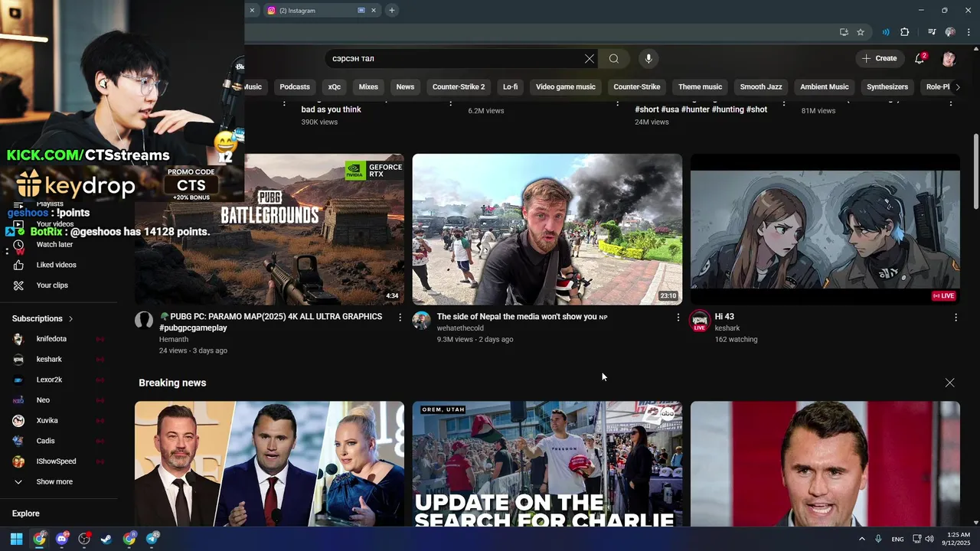Play the PUBG Battlegrounds video thumbnail
This screenshot has height=551, width=980.
coord(269,229)
